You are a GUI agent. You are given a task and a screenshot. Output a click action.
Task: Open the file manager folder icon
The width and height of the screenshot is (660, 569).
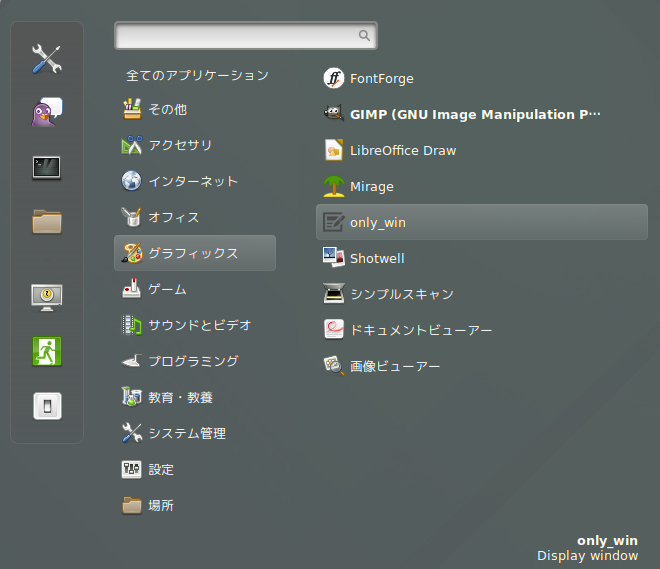click(47, 221)
